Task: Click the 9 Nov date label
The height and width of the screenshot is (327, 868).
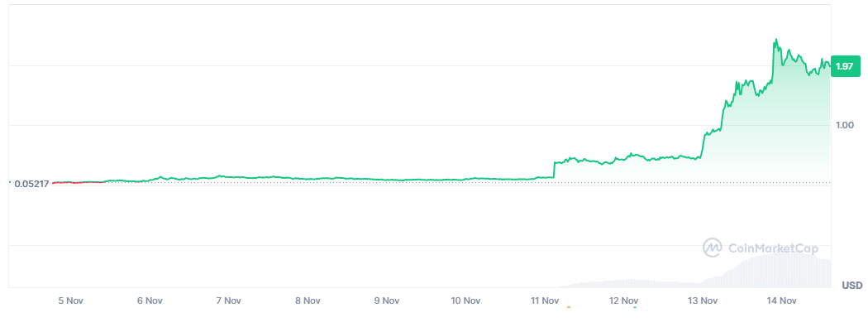Action: (387, 301)
